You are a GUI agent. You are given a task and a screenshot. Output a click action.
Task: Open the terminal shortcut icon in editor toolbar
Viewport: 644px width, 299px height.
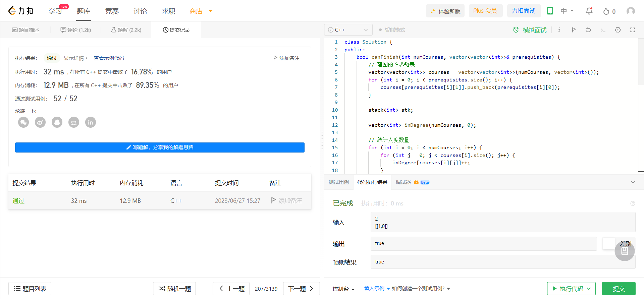603,30
